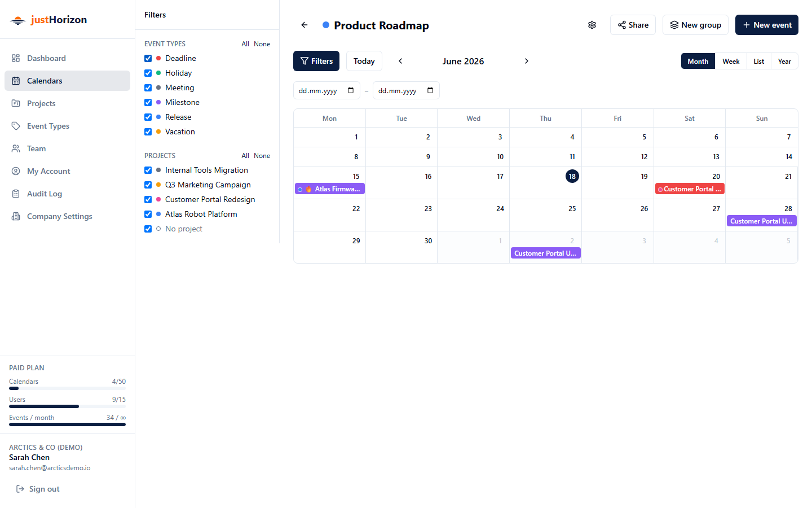812x508 pixels.
Task: Click the Audit Log clipboard icon
Action: click(x=16, y=194)
